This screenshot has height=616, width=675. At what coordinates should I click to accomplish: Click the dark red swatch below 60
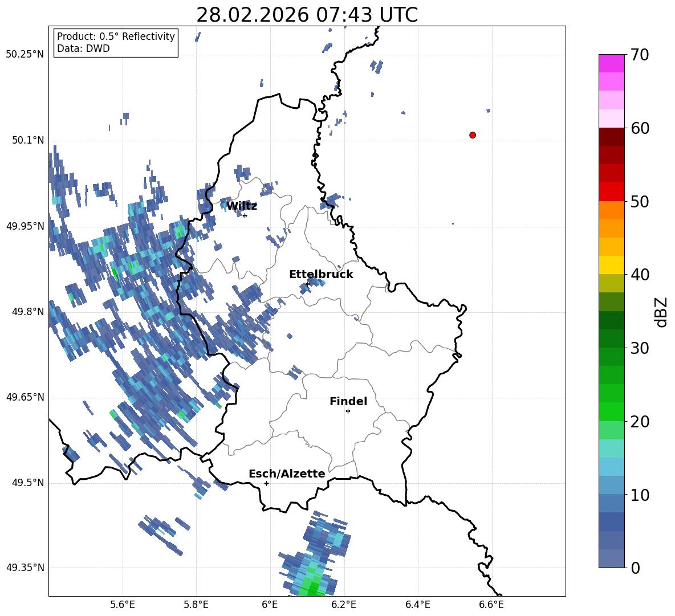pos(611,137)
